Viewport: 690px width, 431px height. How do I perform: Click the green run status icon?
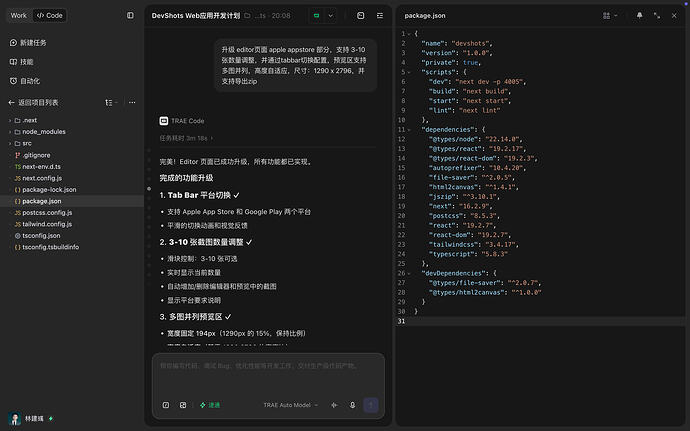[316, 15]
